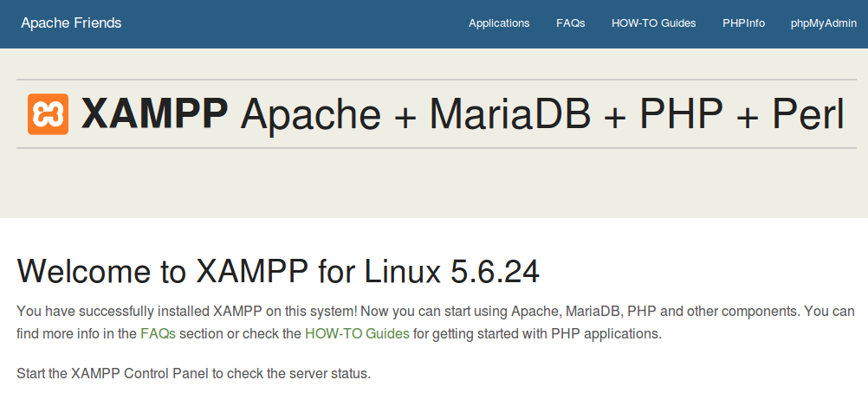868x393 pixels.
Task: Click the orange XAMPP logo icon
Action: tap(49, 114)
